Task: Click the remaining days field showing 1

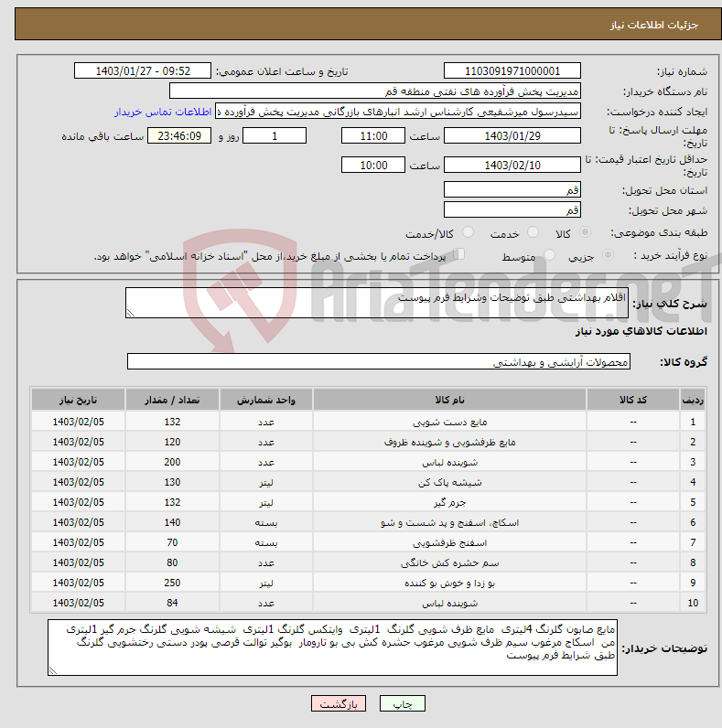Action: pos(275,135)
